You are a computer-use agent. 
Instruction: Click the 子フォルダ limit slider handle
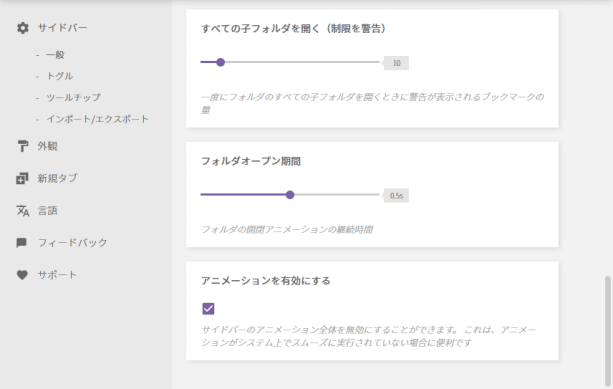pyautogui.click(x=220, y=62)
